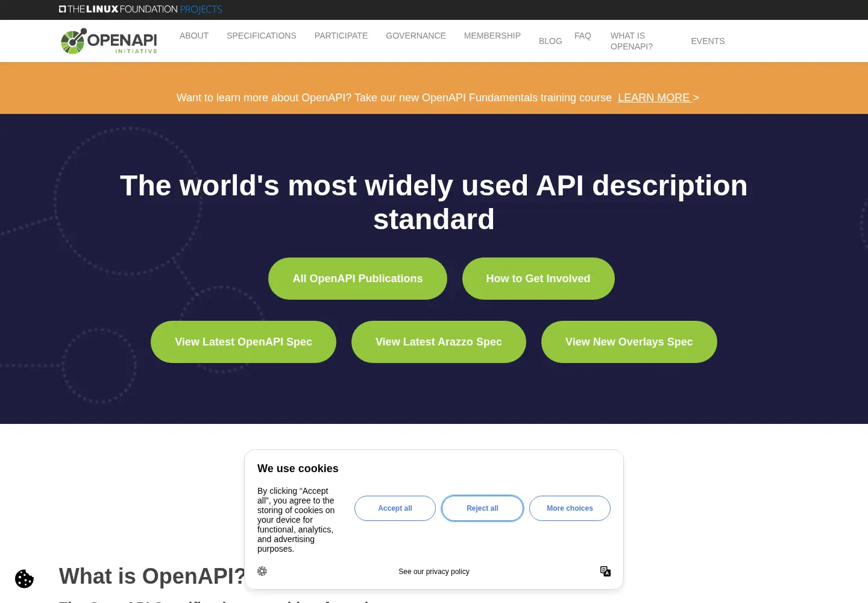
Task: Click the hero headline about API description standard
Action: (x=434, y=203)
